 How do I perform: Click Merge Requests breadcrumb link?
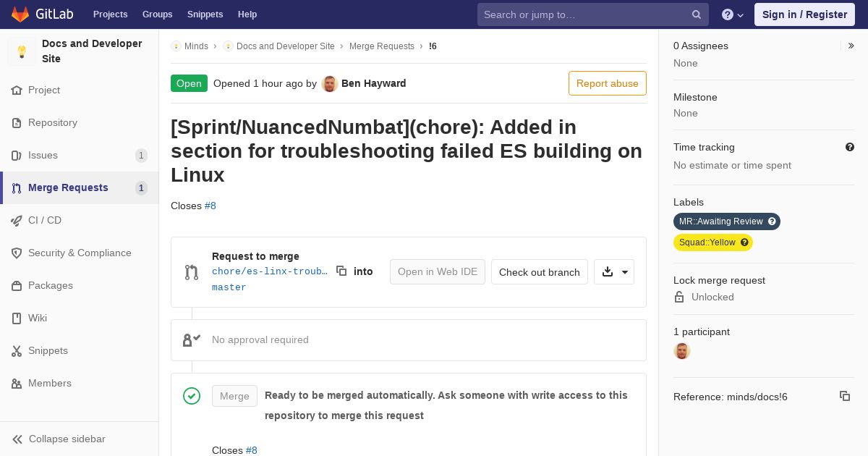(x=382, y=46)
